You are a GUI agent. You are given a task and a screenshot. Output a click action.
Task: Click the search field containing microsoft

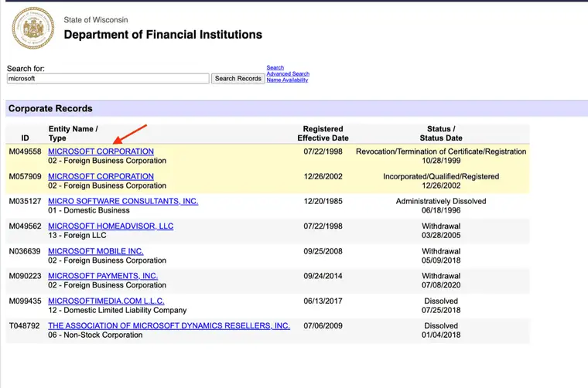click(108, 78)
